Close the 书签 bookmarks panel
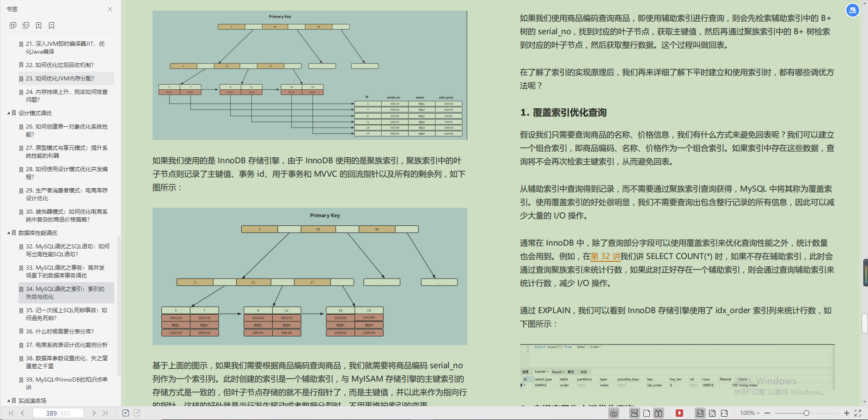Image resolution: width=868 pixels, height=420 pixels. (x=110, y=9)
